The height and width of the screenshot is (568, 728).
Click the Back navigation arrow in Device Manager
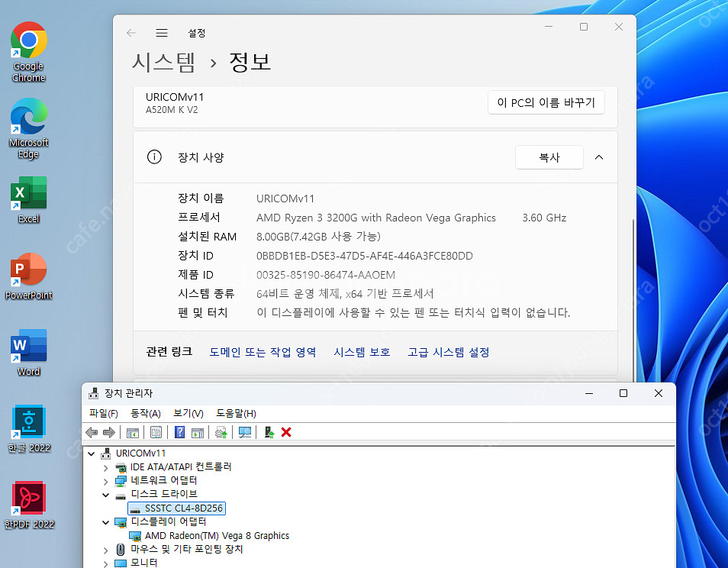pos(92,432)
